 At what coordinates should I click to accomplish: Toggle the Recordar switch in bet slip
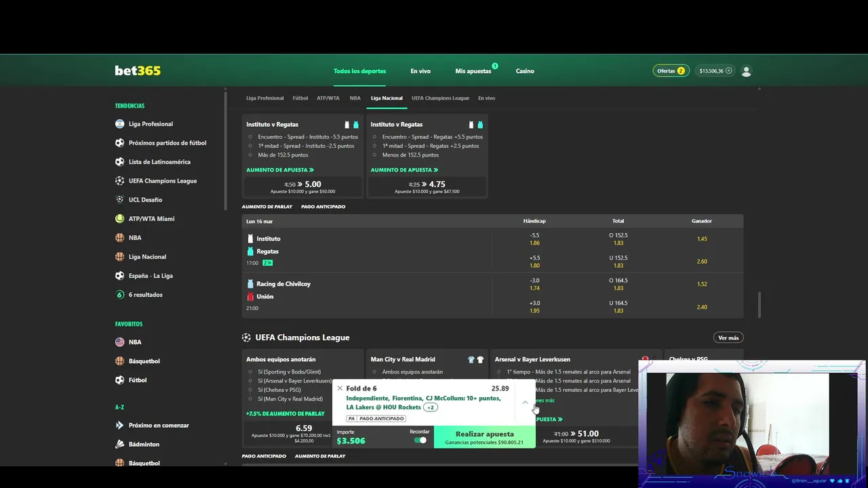coord(420,440)
